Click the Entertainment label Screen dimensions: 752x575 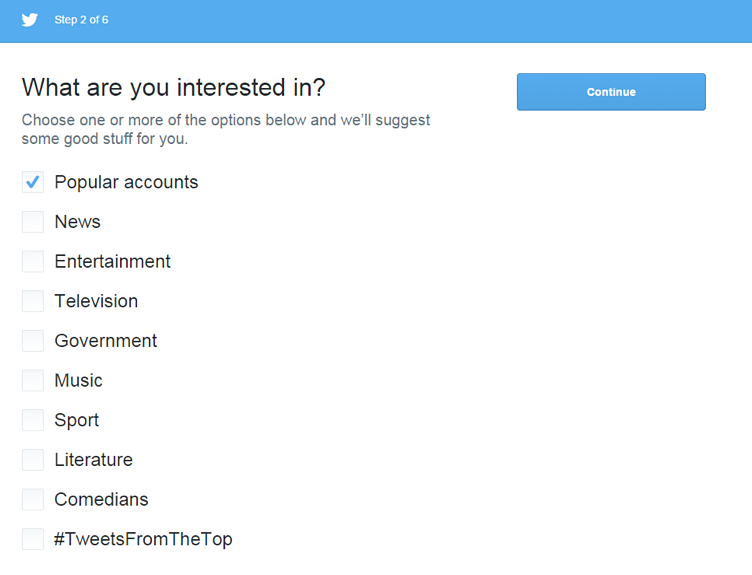point(112,262)
